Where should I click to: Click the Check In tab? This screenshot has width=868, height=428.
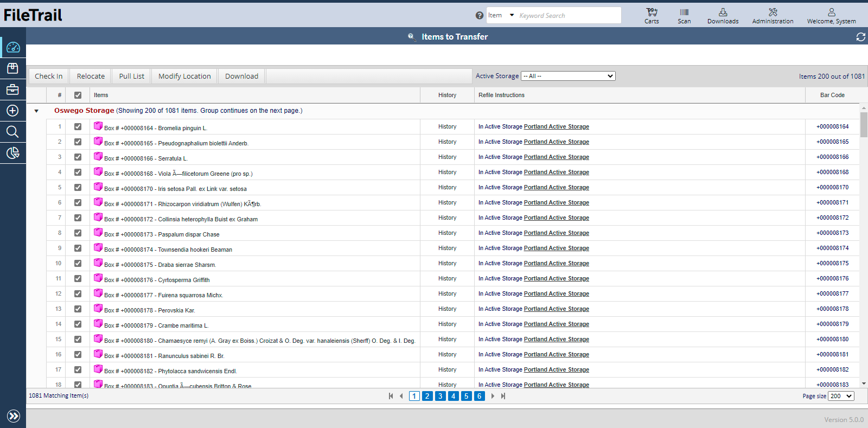point(49,76)
